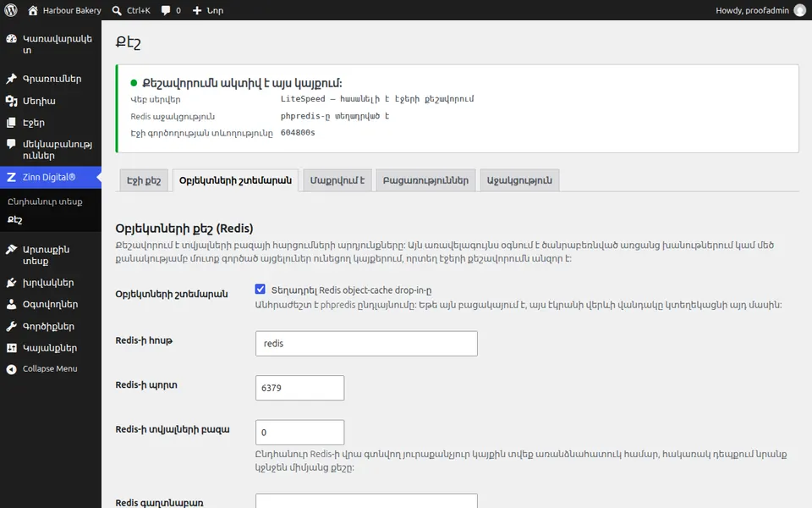This screenshot has height=508, width=812.
Task: Open the Ctrl+K search magnifier icon
Action: click(x=117, y=10)
